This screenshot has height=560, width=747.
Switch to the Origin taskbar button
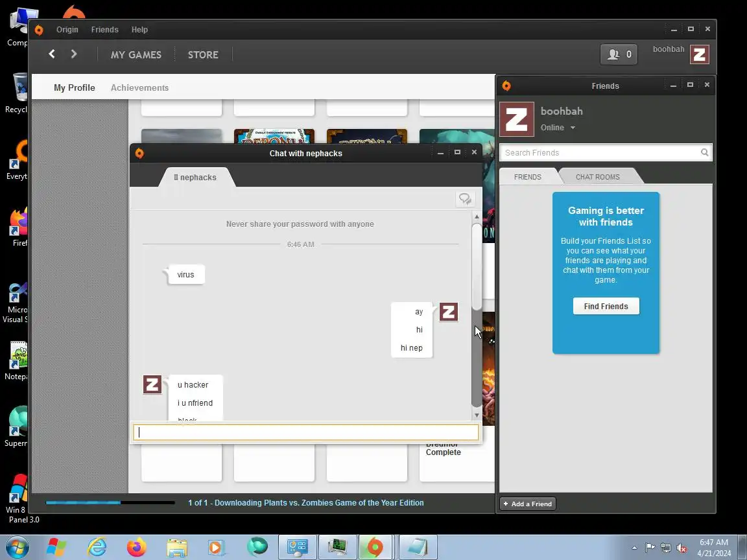click(x=376, y=547)
